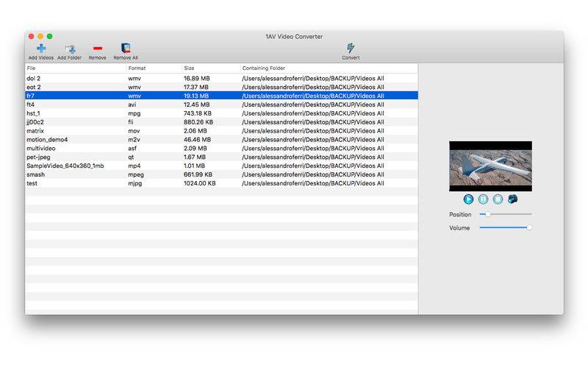Select the fr7 file row
This screenshot has width=588, height=368.
[x=222, y=96]
